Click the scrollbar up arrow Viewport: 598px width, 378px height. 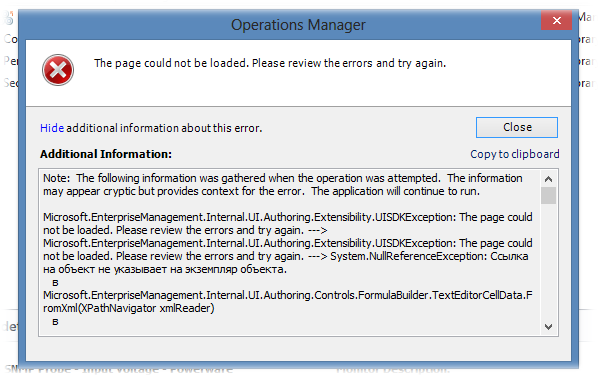(x=548, y=179)
